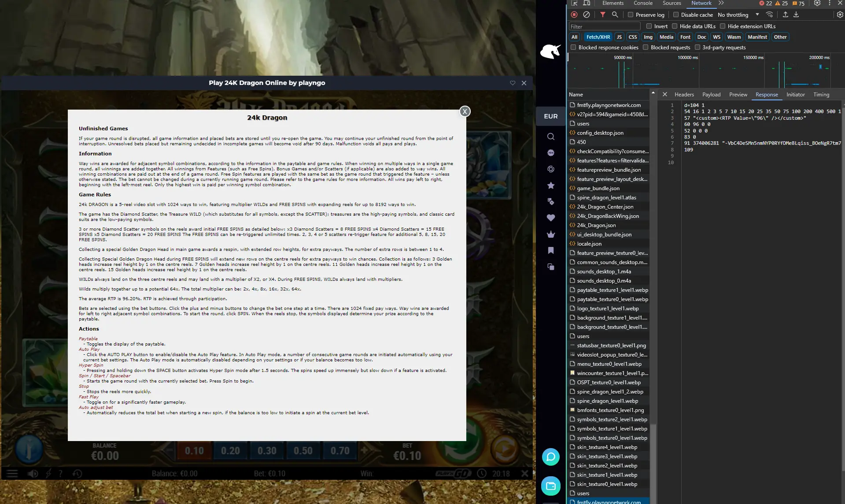Open the Timing tab
845x504 pixels.
tap(821, 94)
